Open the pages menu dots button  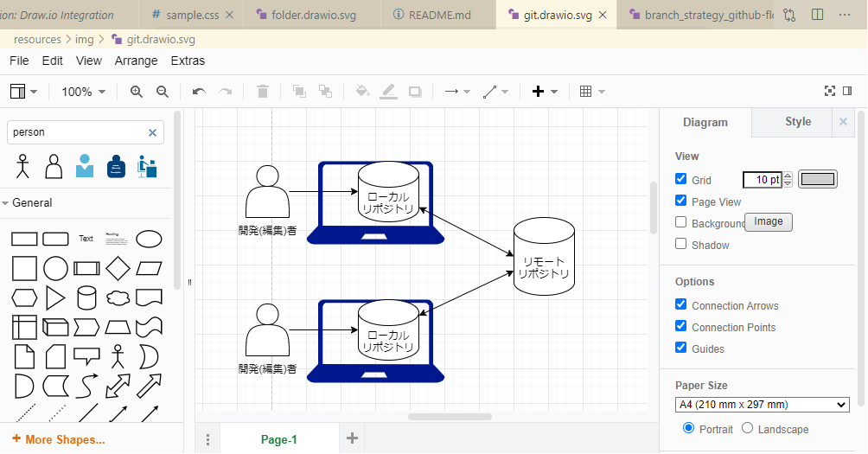pos(207,439)
